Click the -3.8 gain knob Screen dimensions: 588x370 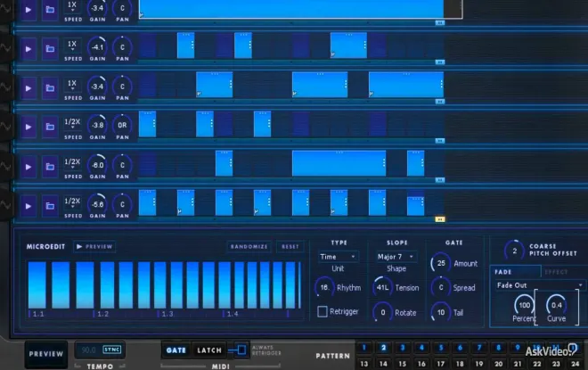(x=97, y=126)
